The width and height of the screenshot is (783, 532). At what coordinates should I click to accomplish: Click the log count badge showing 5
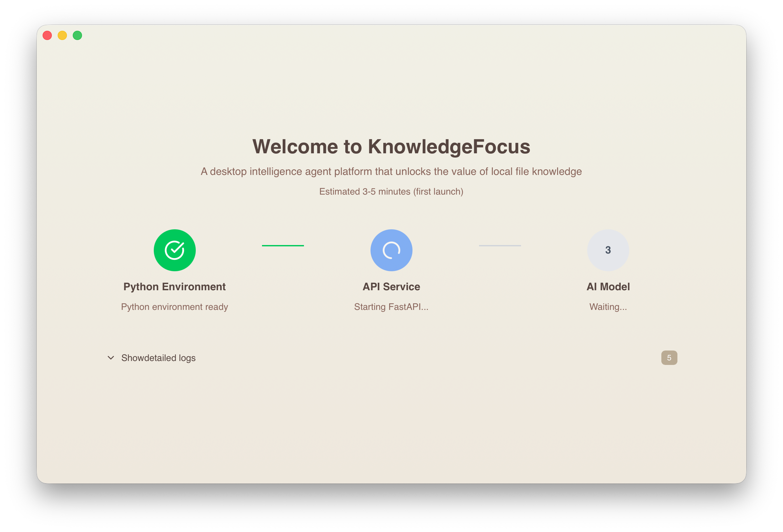669,358
